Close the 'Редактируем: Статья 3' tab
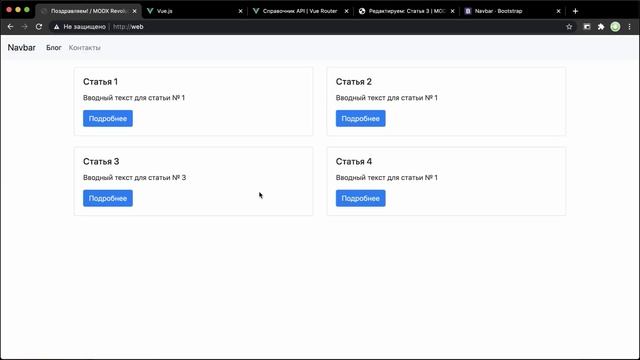The width and height of the screenshot is (640, 360). click(452, 11)
